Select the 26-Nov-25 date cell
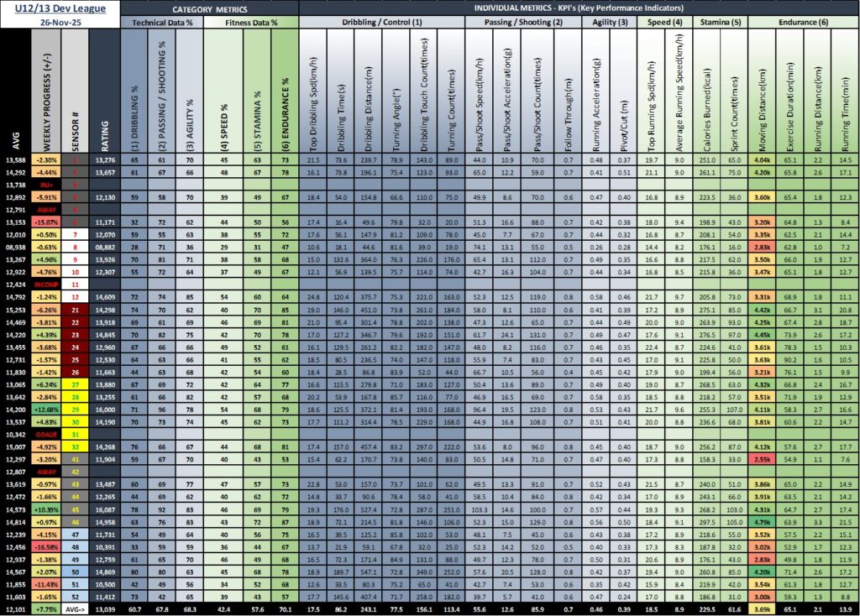860x616 pixels. (60, 23)
